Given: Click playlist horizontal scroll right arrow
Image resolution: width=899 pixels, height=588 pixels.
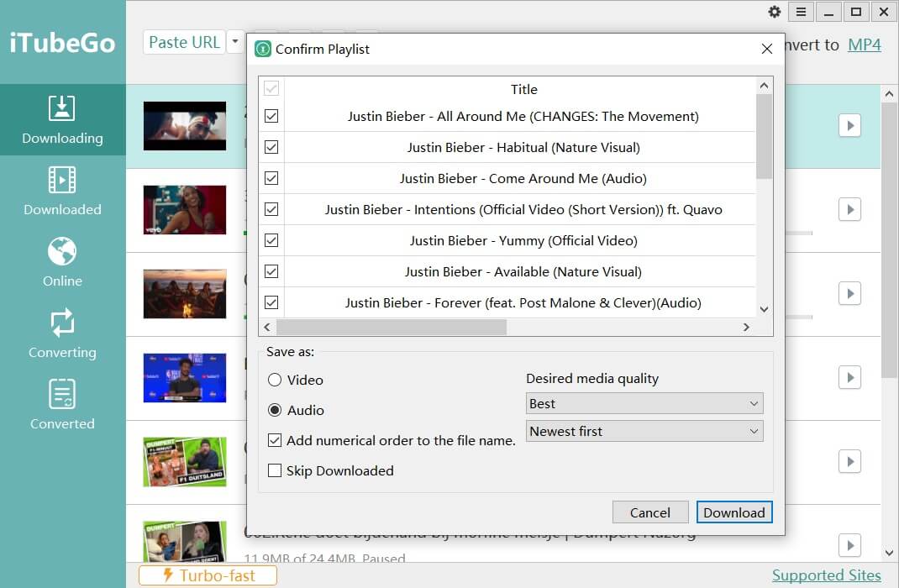Looking at the screenshot, I should tap(746, 327).
